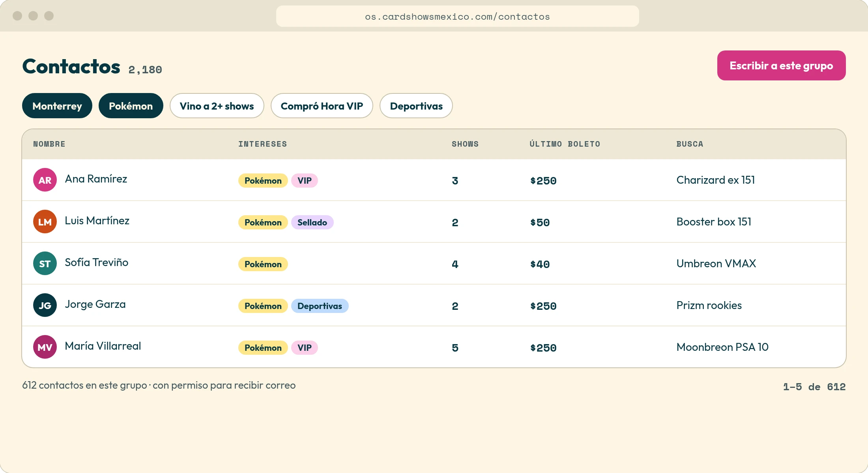This screenshot has height=473, width=868.
Task: Turn off the Pokémon filter chip
Action: click(131, 106)
